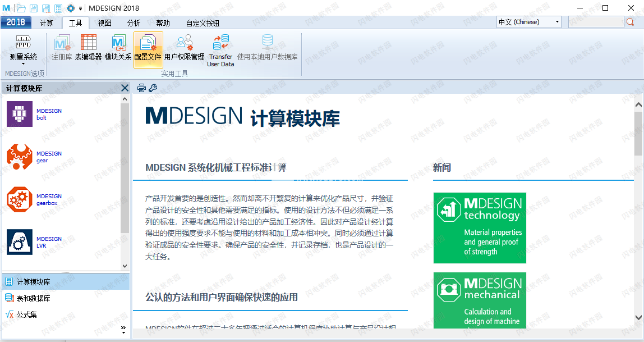The width and height of the screenshot is (644, 342).
Task: Go to the 分析 ribbon tab
Action: (x=134, y=23)
